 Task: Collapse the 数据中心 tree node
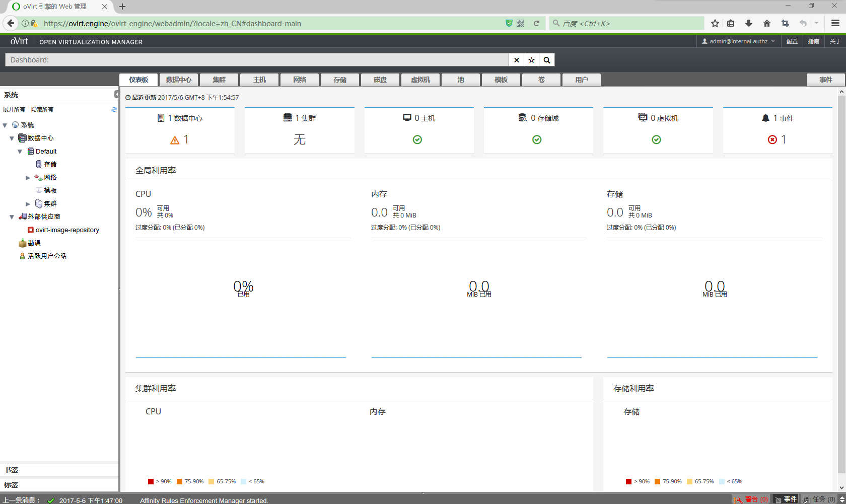pyautogui.click(x=12, y=138)
